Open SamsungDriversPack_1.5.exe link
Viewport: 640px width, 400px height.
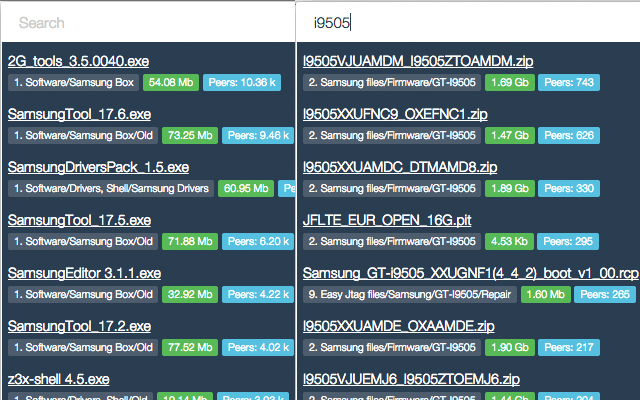point(98,167)
